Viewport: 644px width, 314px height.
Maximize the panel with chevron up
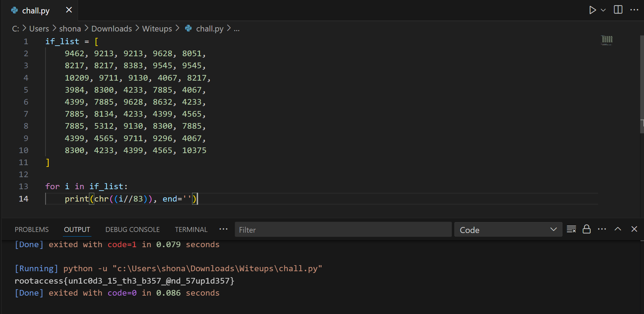pos(618,229)
